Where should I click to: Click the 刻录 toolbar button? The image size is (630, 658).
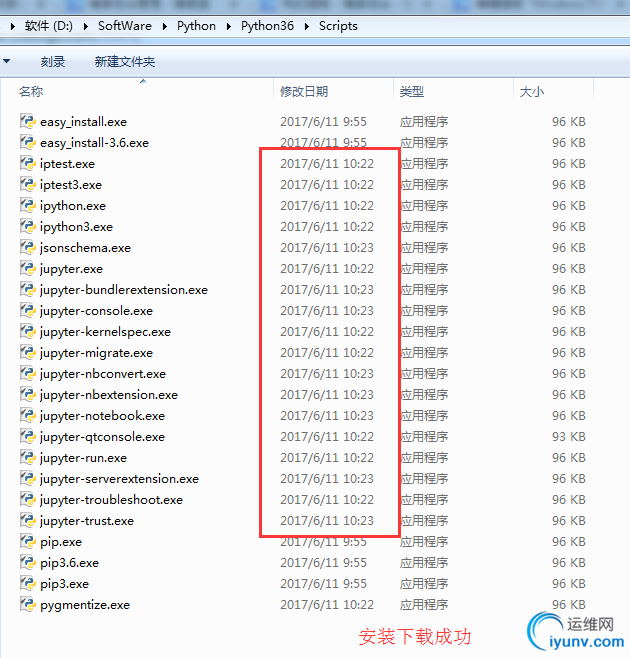(x=53, y=62)
